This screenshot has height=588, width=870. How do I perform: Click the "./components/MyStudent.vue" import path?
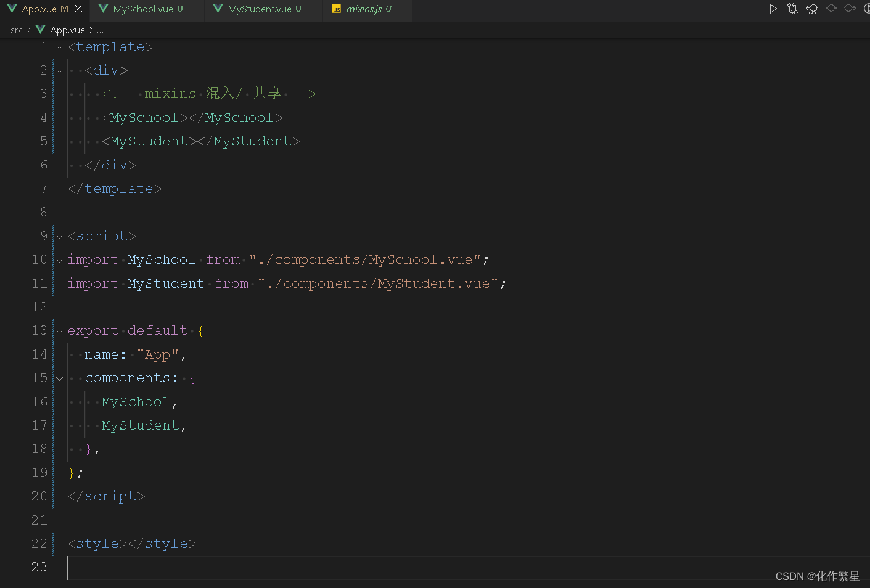(x=378, y=284)
